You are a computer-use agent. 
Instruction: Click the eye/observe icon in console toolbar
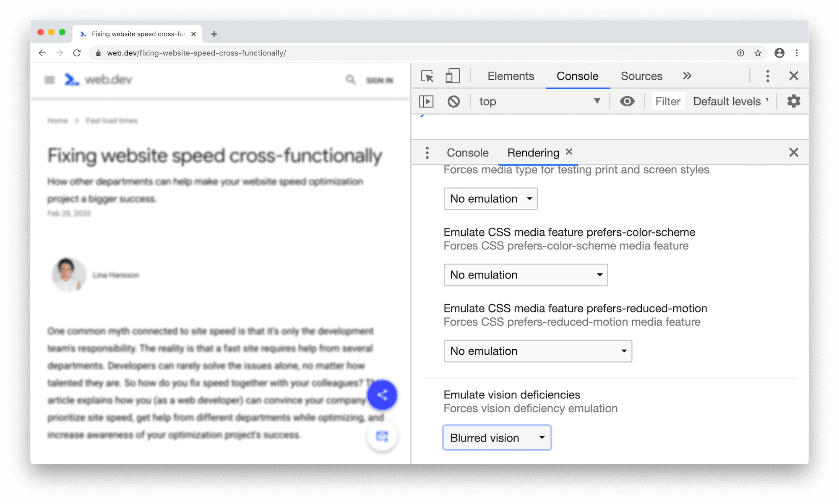click(x=627, y=101)
